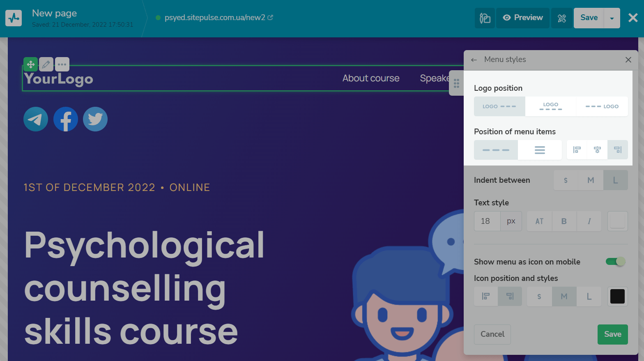Click the Telegram social icon
This screenshot has width=644, height=361.
36,119
